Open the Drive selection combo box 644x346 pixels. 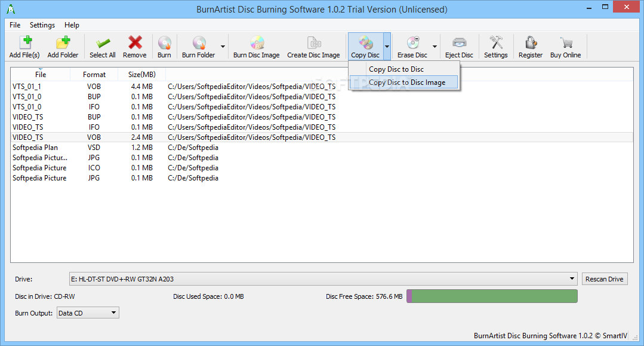click(323, 279)
